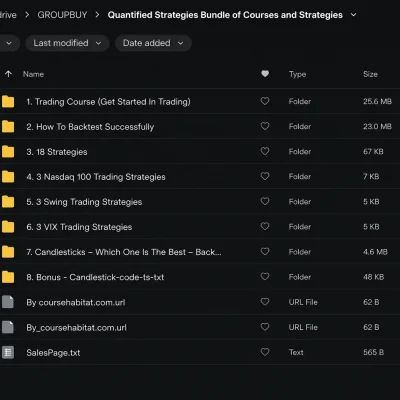Favorite the 5. 3 Swing Trading Strategies folder

click(265, 201)
